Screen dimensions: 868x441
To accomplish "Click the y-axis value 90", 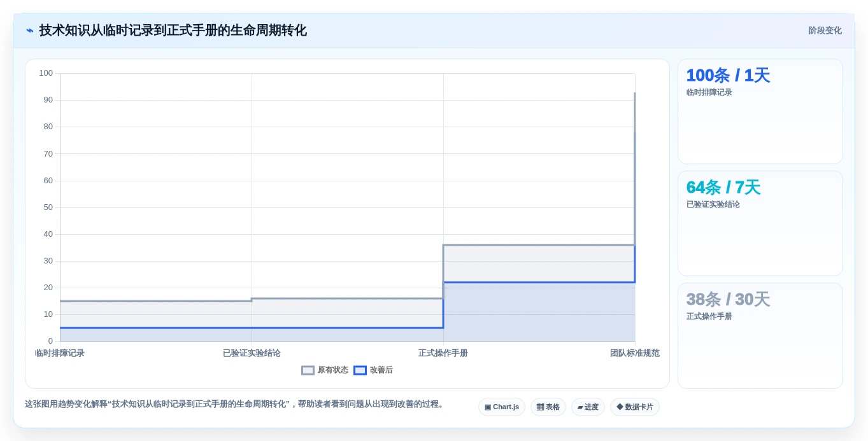I will click(48, 100).
